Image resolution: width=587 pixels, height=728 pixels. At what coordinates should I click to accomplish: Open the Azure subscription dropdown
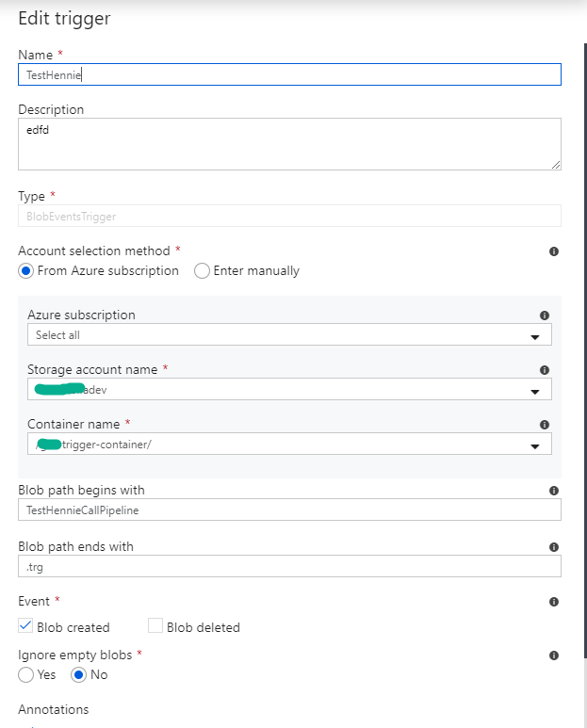click(289, 335)
